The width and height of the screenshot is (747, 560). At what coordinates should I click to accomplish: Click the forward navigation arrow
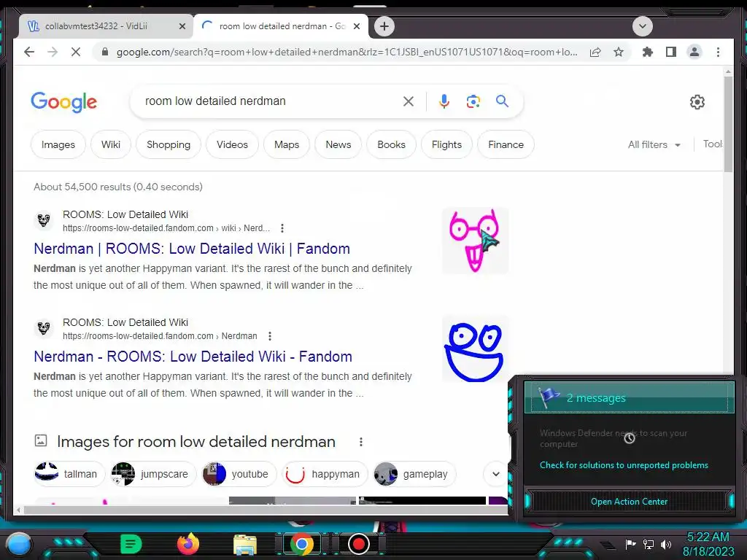(x=53, y=52)
